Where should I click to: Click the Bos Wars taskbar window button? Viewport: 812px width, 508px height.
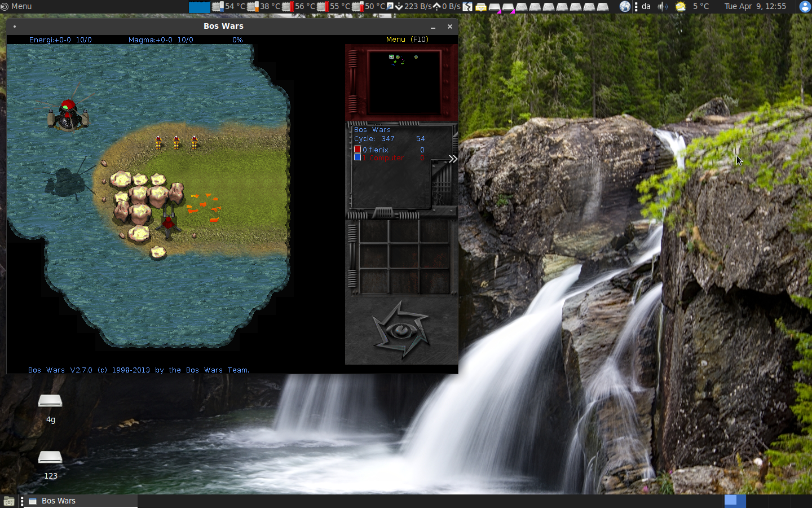80,501
